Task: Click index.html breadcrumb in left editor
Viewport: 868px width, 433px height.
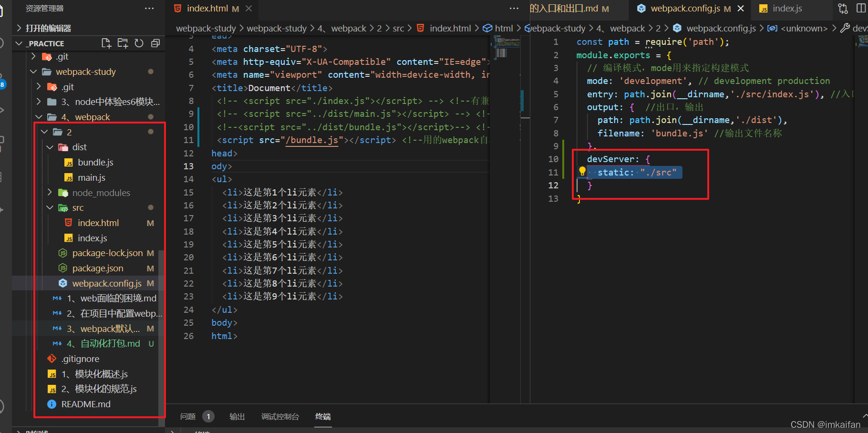Action: click(450, 29)
